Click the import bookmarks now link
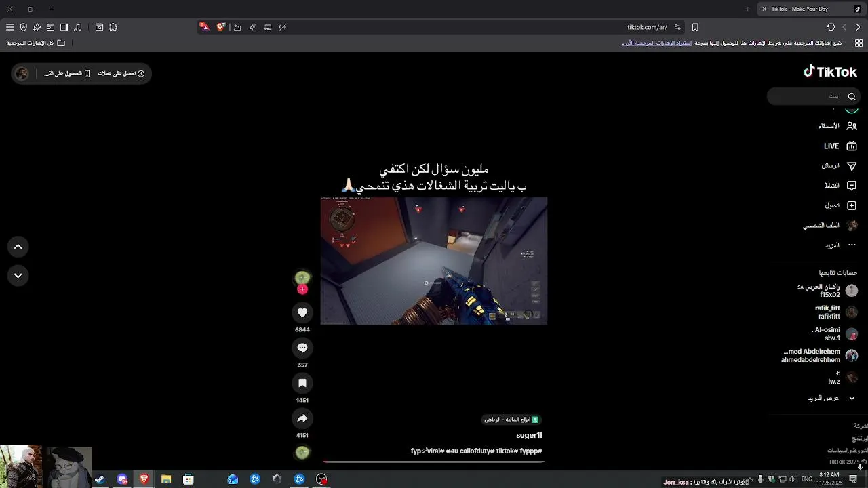Viewport: 868px width, 488px height. point(656,43)
